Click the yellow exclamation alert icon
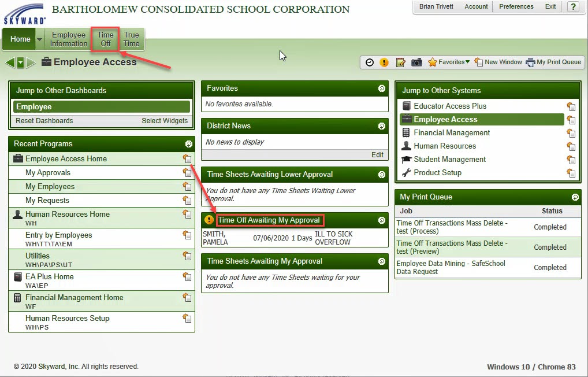 point(384,62)
